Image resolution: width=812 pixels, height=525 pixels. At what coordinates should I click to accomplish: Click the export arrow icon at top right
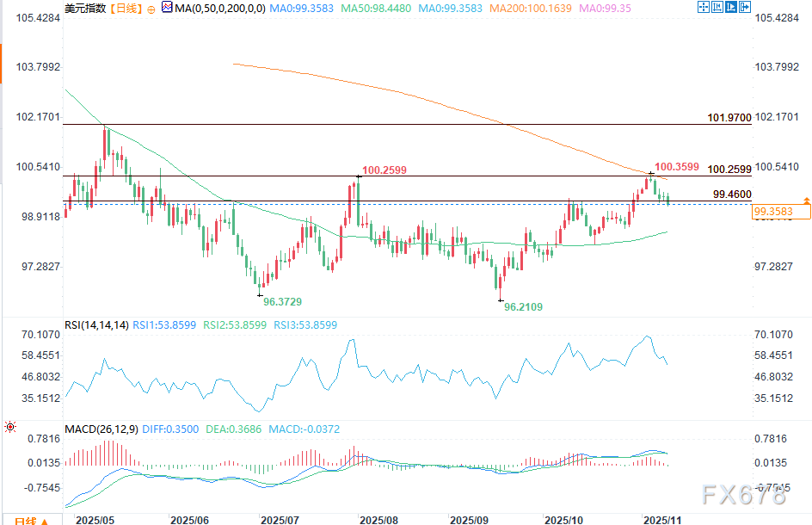[x=745, y=7]
